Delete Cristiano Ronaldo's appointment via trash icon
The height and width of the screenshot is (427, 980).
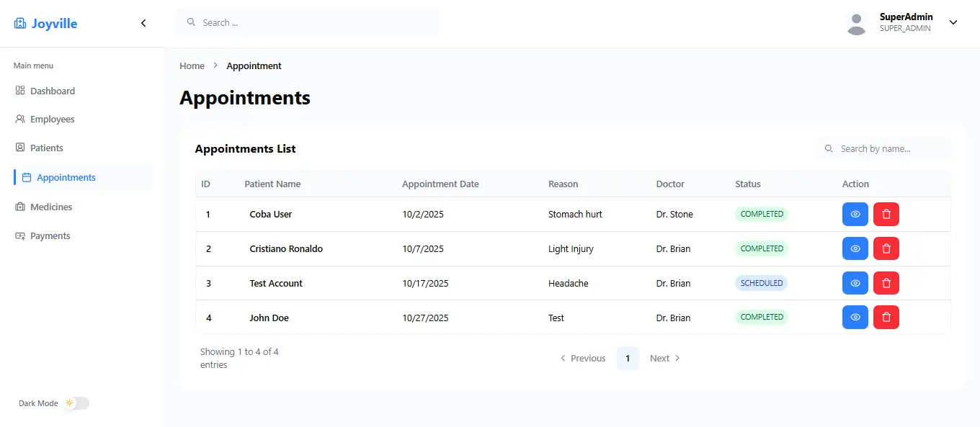[x=886, y=248]
